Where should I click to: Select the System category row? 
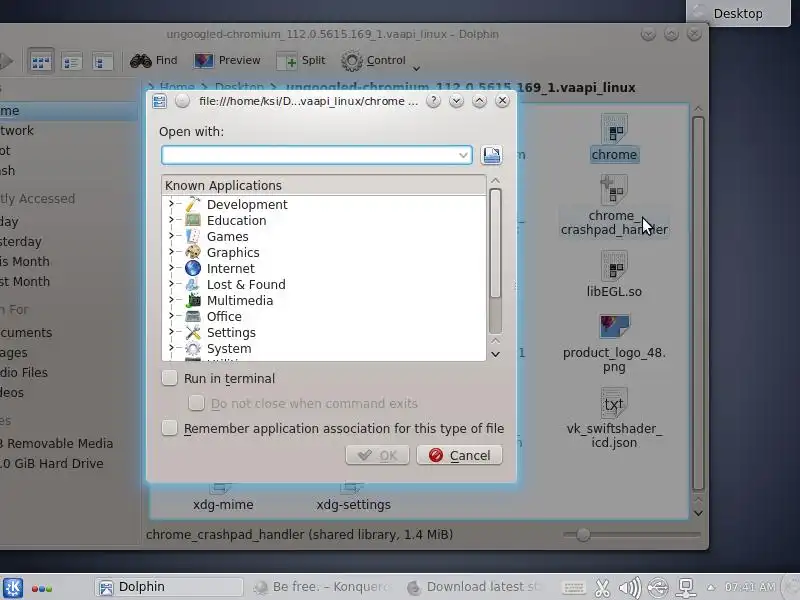pos(324,348)
